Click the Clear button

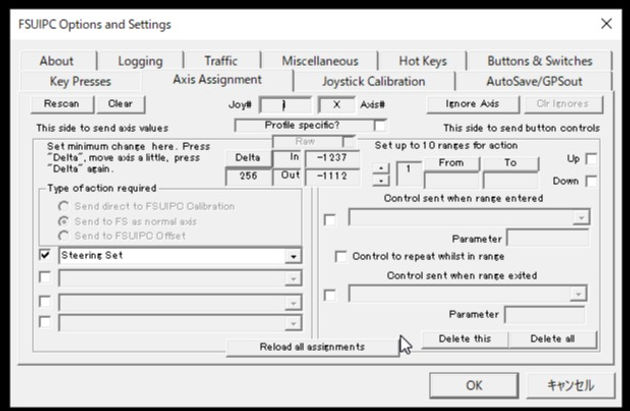click(x=120, y=104)
